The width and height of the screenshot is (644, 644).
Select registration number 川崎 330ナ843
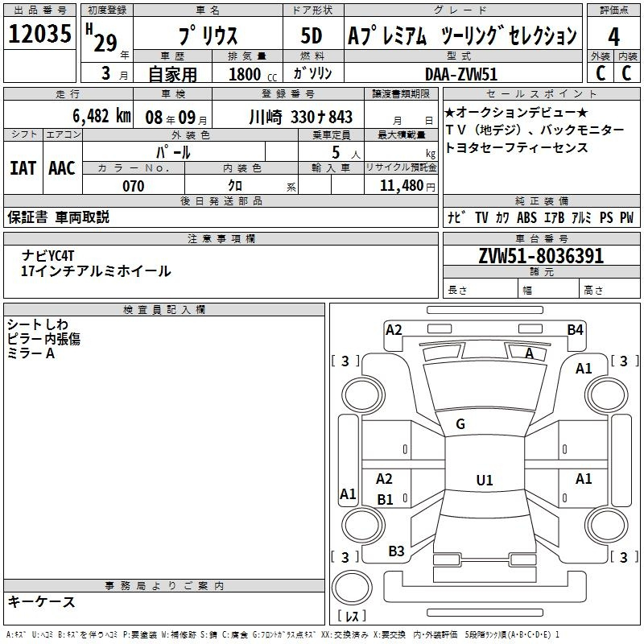pyautogui.click(x=300, y=117)
